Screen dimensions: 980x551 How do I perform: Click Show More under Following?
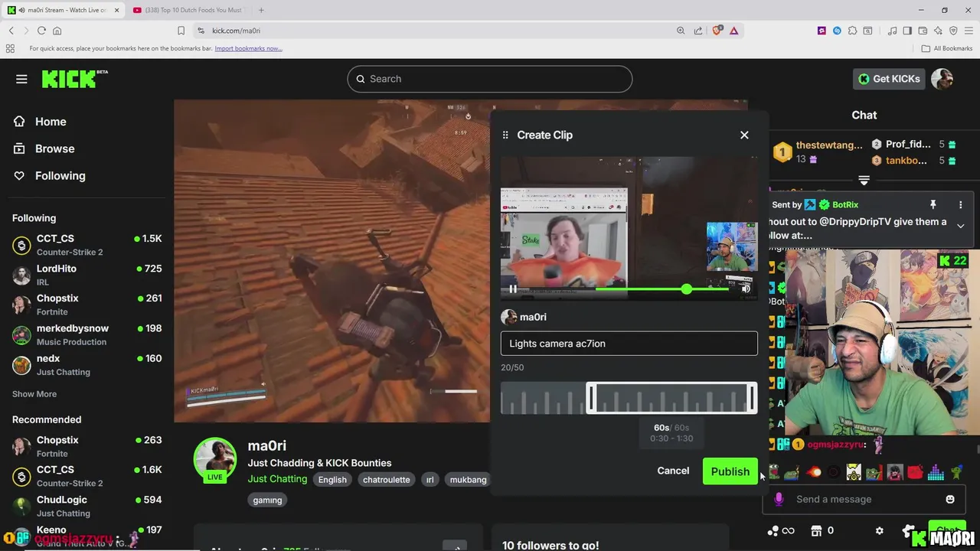(34, 394)
